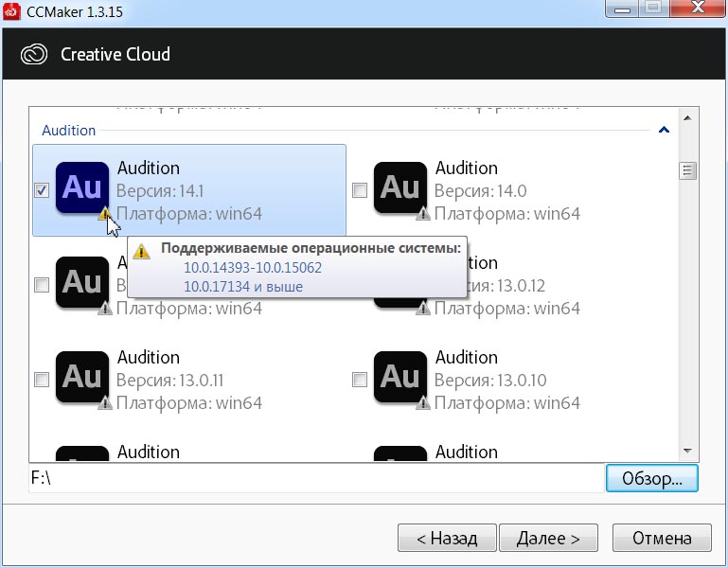Click '10.0.17134 и выше' in tooltip
The image size is (728, 568).
click(x=243, y=287)
